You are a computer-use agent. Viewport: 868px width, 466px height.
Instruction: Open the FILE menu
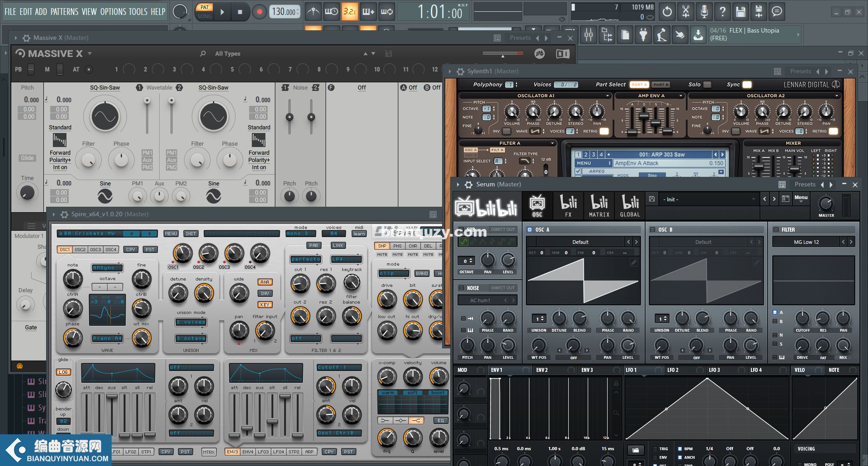click(x=10, y=12)
